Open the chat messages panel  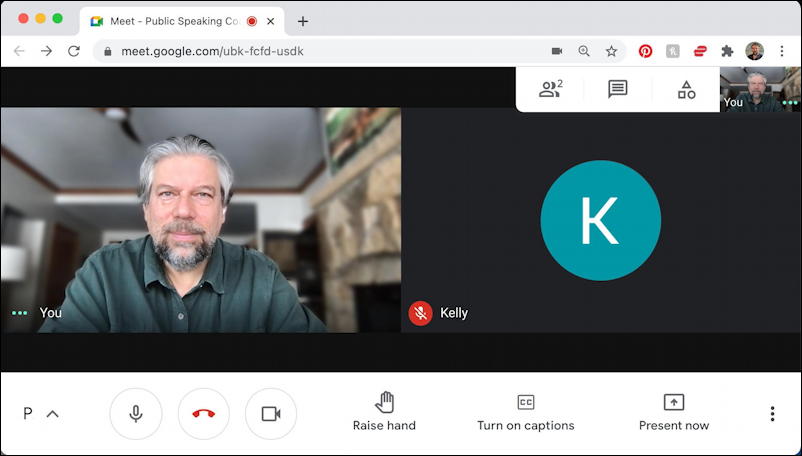tap(617, 89)
